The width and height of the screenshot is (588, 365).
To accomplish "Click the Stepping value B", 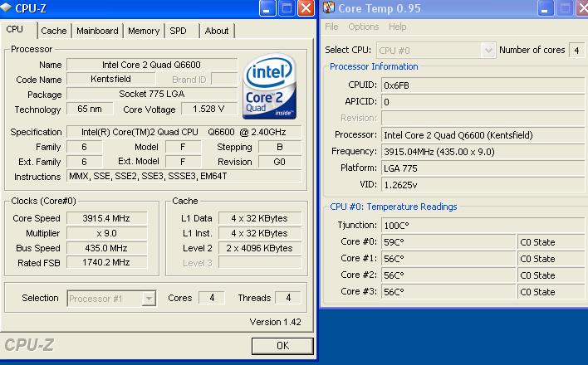I will [280, 147].
